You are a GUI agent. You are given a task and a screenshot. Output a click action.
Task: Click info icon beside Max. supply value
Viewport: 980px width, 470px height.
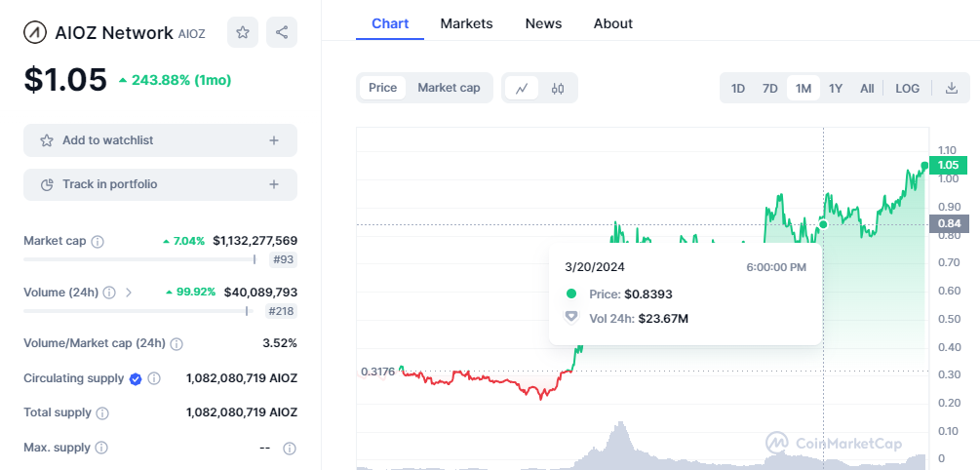(x=290, y=449)
